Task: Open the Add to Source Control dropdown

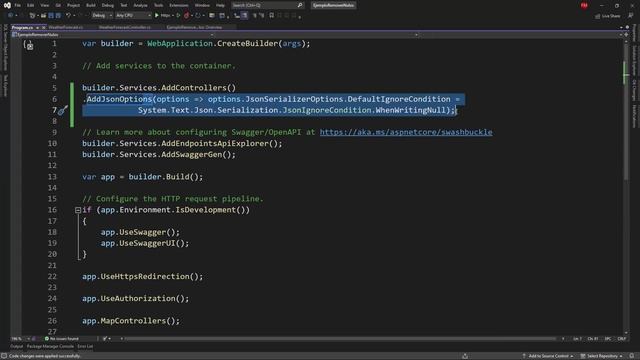Action: coord(547,356)
